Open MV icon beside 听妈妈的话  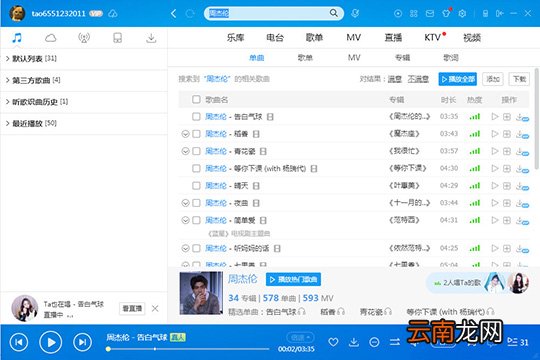277,248
